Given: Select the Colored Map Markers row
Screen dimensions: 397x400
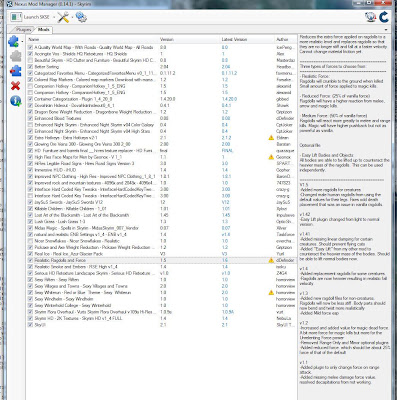Looking at the screenshot, I should (161, 80).
